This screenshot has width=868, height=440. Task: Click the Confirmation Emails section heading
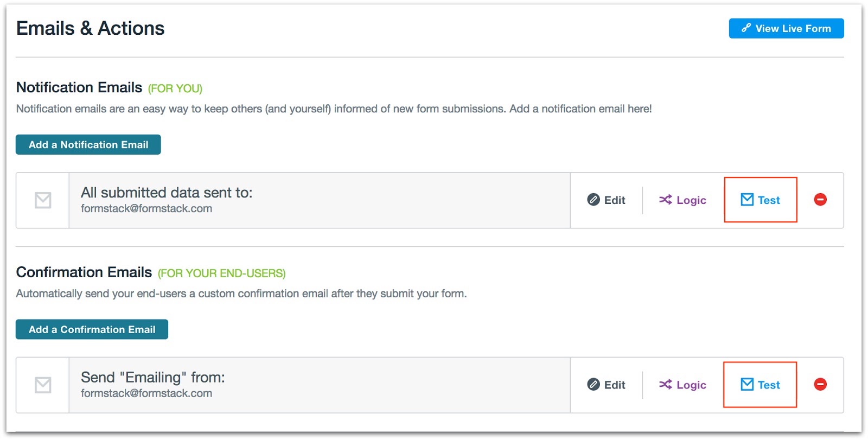coord(84,272)
